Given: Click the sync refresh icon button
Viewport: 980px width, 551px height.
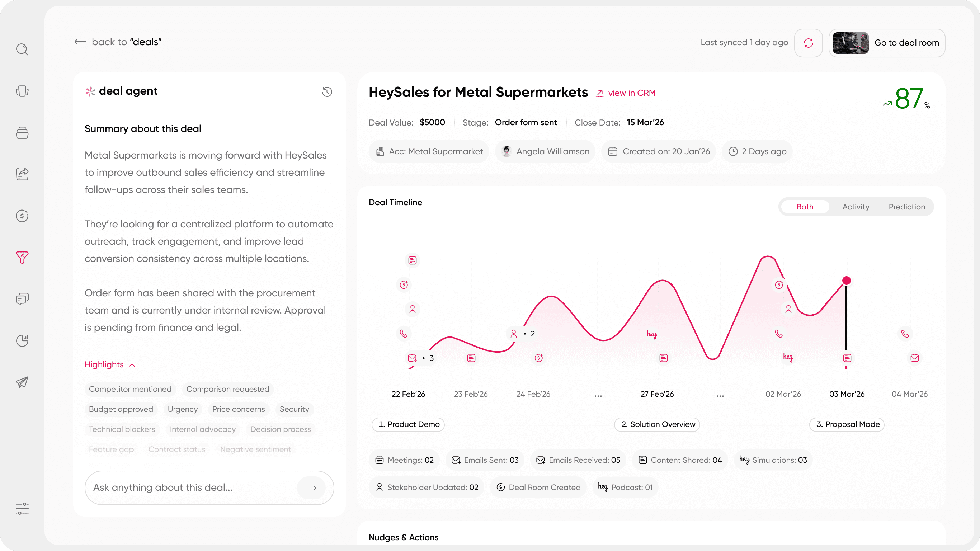Looking at the screenshot, I should (x=809, y=43).
